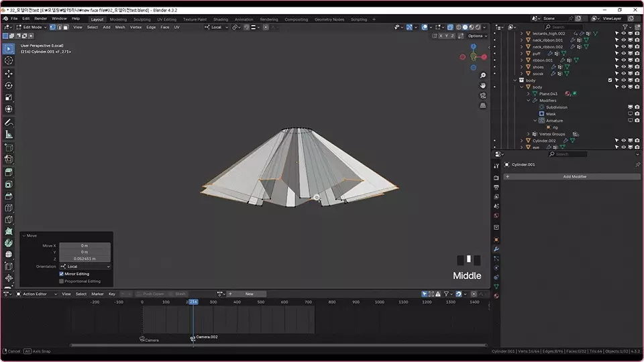Select the Measure tool
This screenshot has height=362, width=644.
pyautogui.click(x=9, y=135)
